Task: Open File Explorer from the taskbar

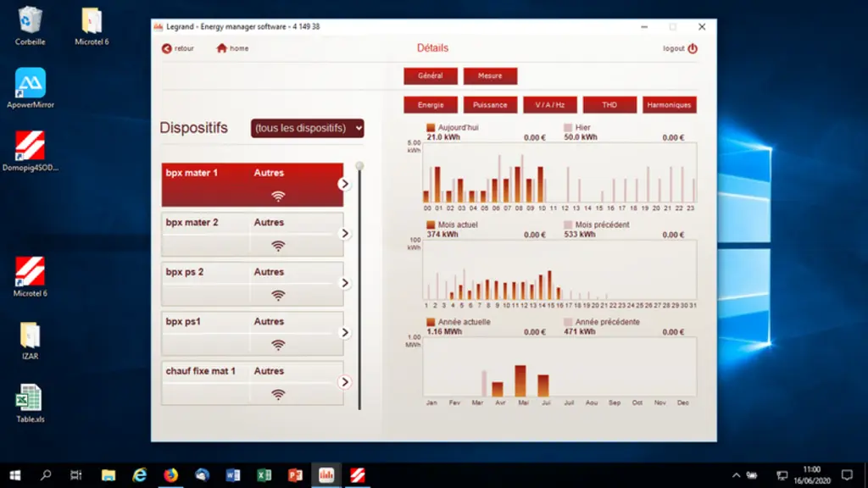Action: pyautogui.click(x=108, y=475)
